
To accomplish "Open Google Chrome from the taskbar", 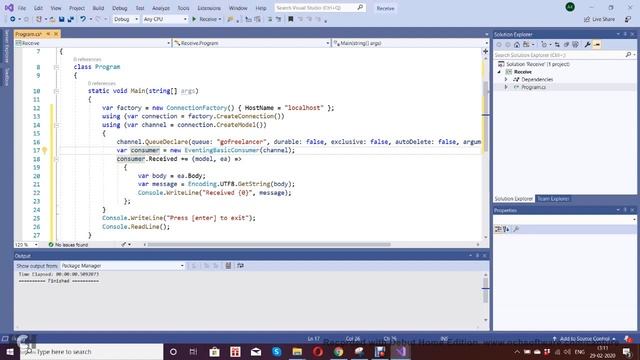I will [338, 352].
